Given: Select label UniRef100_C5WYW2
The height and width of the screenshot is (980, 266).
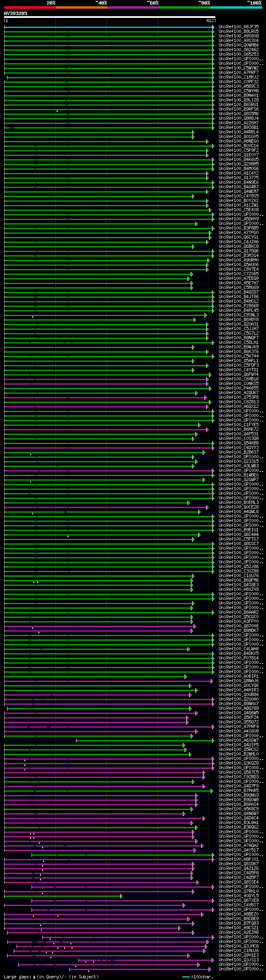Looking at the screenshot, I should pyautogui.click(x=239, y=68).
